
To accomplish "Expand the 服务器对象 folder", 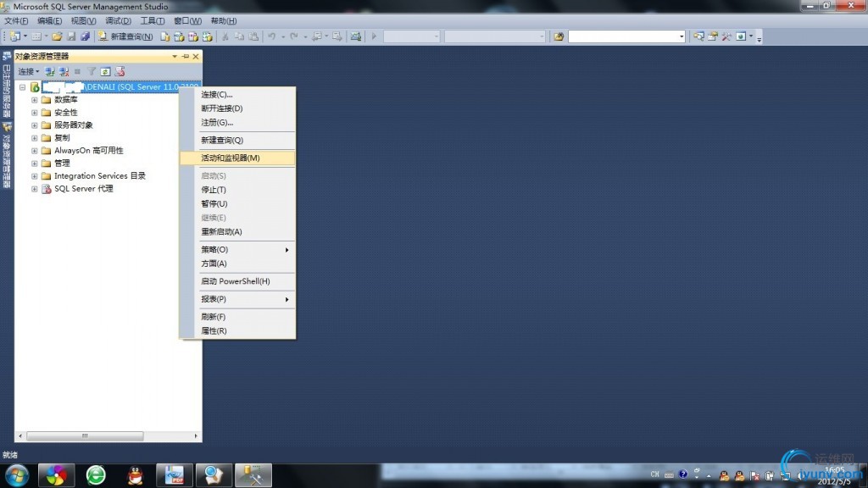I will (34, 125).
